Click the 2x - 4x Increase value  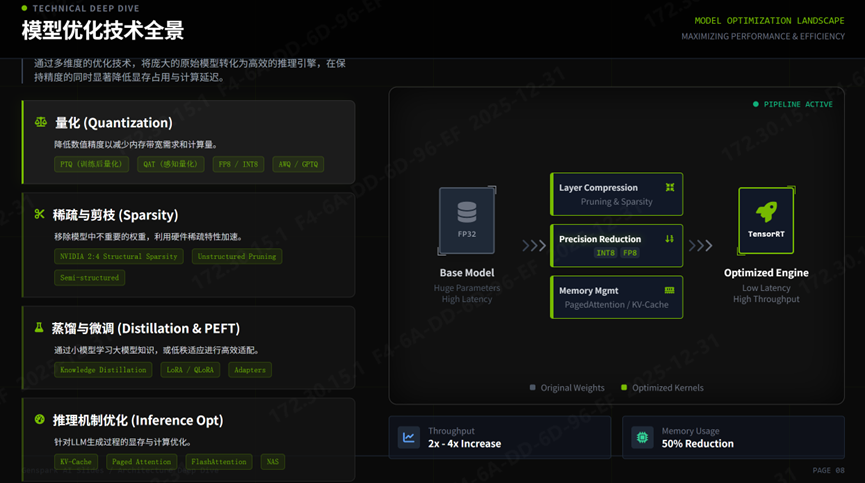[464, 443]
